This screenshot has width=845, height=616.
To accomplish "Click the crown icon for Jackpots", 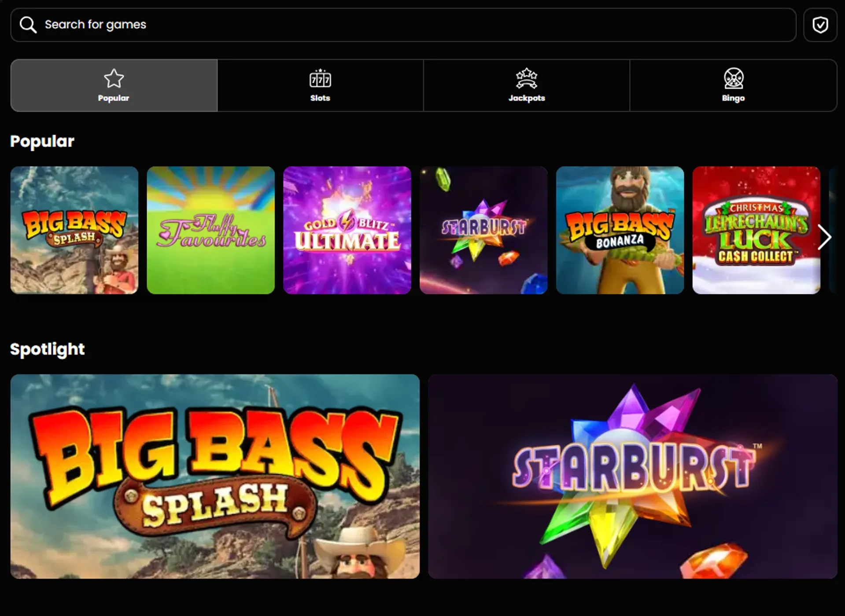I will coord(526,79).
